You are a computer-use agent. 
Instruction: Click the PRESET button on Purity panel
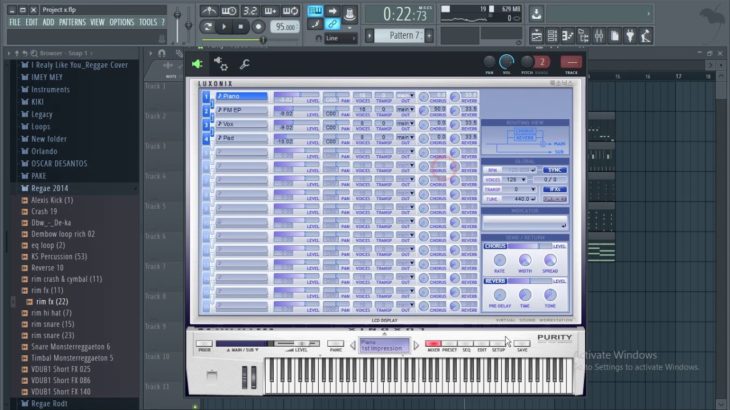(449, 343)
